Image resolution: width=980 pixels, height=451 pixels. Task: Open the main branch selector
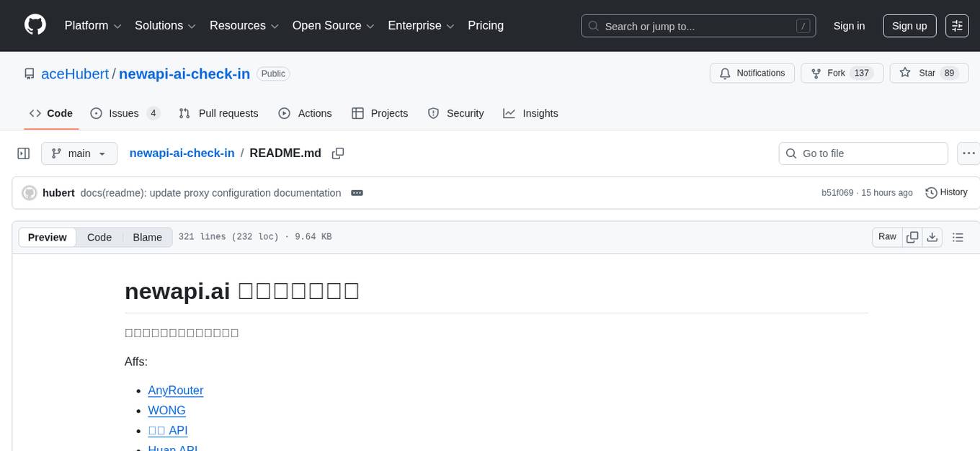tap(79, 153)
